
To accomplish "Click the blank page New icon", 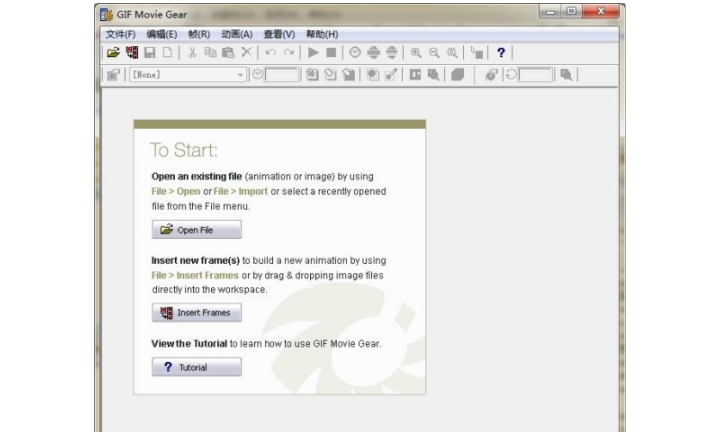I will pyautogui.click(x=168, y=52).
